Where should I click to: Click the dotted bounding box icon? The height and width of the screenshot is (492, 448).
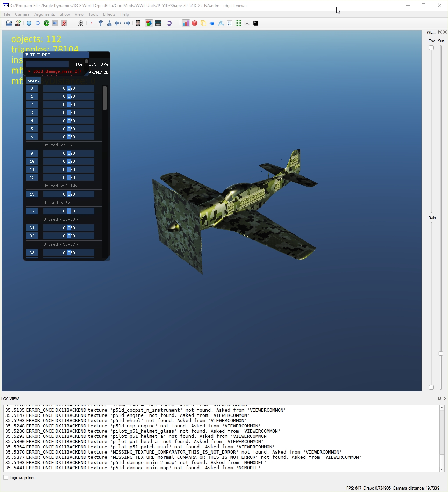[x=230, y=23]
